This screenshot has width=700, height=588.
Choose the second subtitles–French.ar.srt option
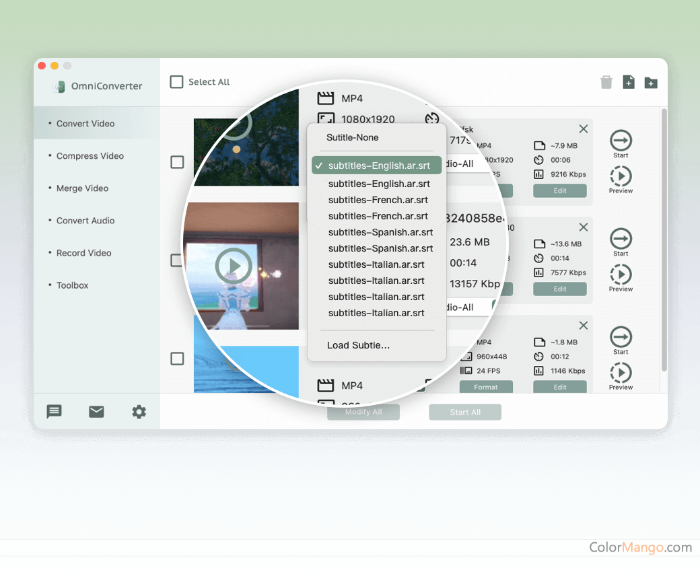point(378,216)
